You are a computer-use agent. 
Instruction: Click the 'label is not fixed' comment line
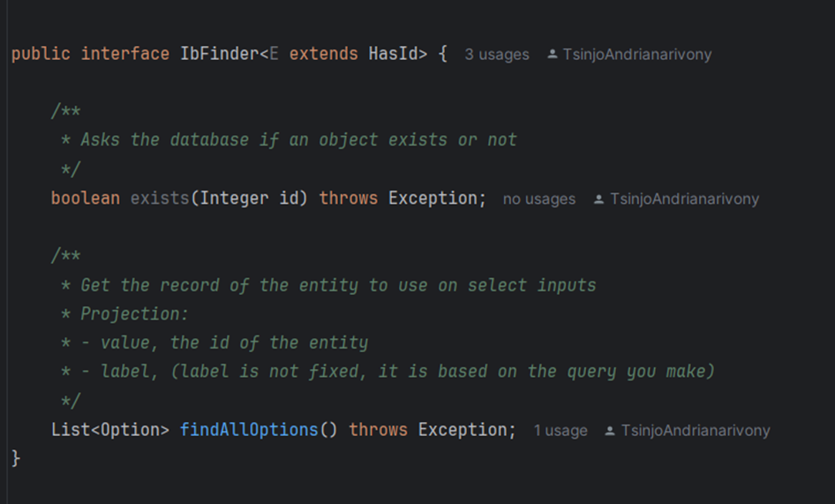tap(387, 372)
